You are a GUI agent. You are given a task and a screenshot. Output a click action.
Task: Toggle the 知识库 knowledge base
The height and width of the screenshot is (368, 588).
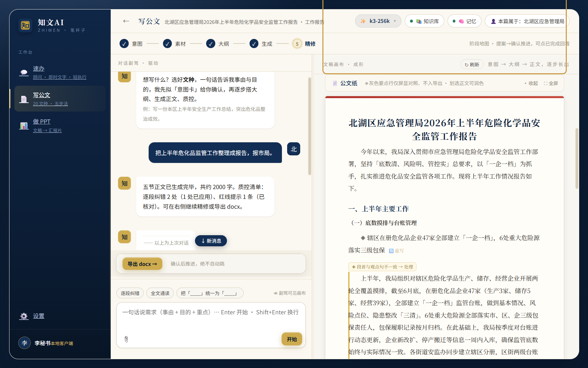coord(424,21)
